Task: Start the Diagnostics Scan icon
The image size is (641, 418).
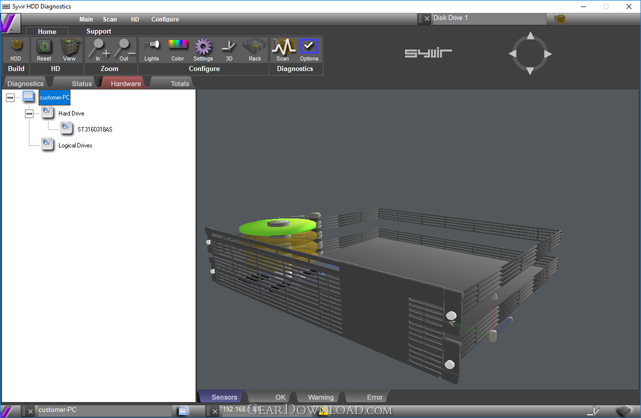Action: 283,50
